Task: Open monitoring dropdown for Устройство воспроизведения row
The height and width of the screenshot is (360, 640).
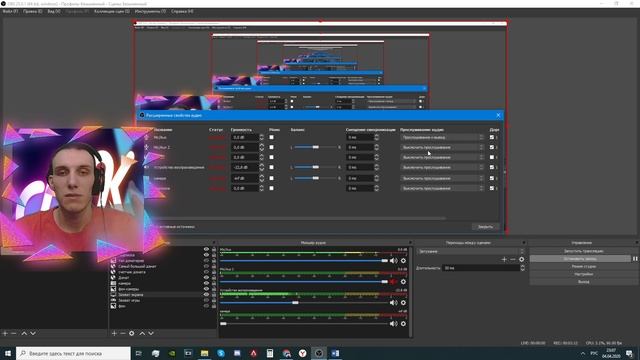Action: [442, 167]
